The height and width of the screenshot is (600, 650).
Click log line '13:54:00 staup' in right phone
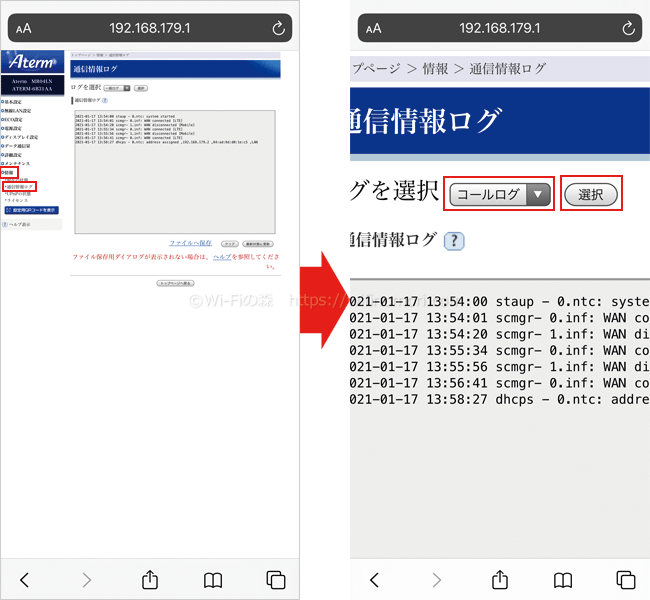[500, 301]
